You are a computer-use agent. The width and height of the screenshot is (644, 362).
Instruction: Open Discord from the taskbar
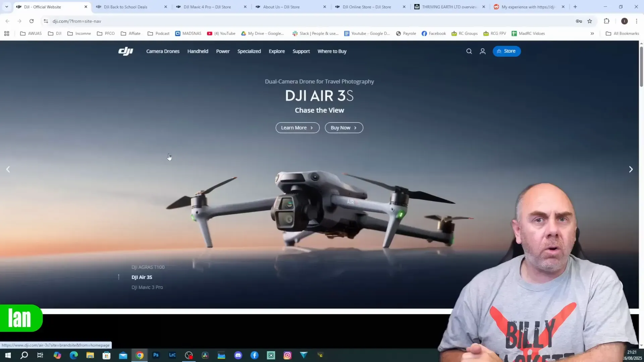click(238, 355)
